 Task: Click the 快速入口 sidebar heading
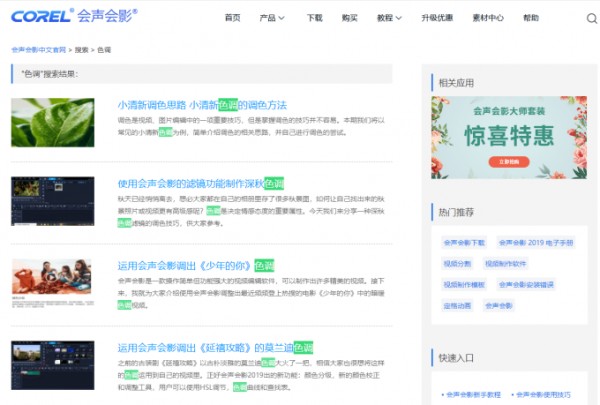(456, 358)
